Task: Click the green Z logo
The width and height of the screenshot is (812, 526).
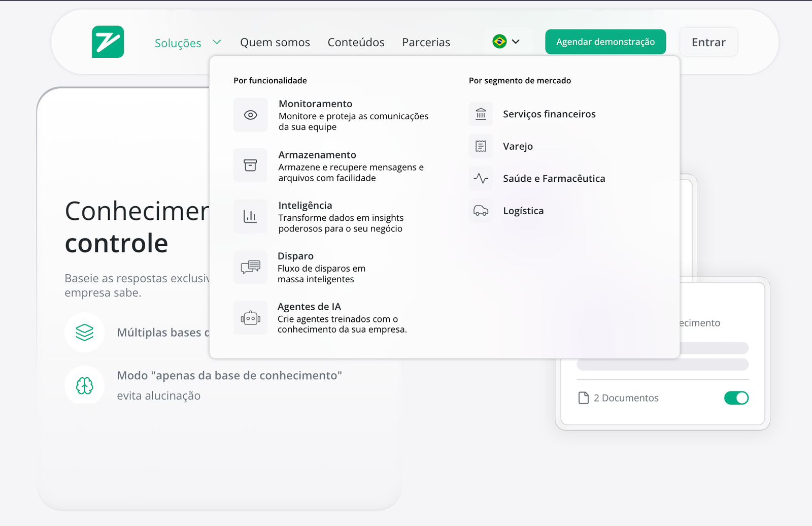Action: click(x=108, y=42)
